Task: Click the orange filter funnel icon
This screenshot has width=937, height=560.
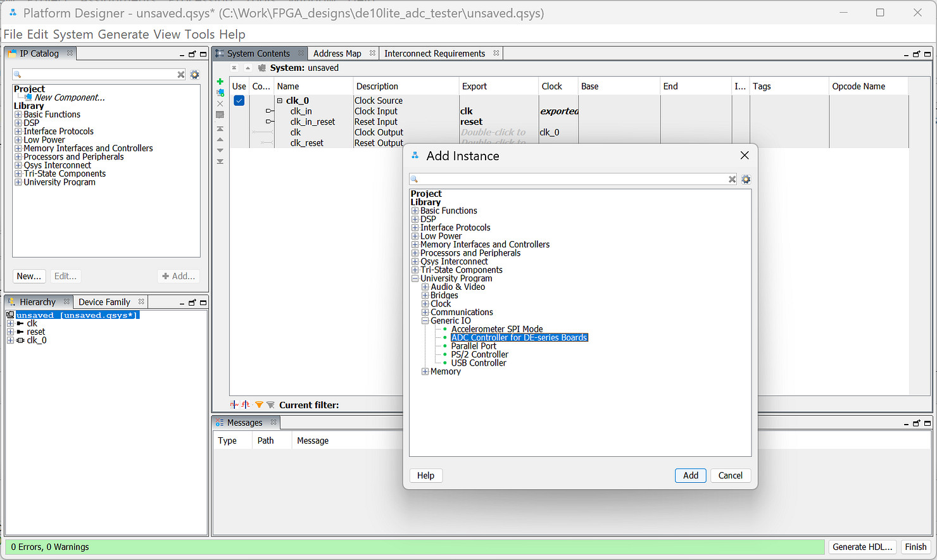Action: click(x=259, y=405)
